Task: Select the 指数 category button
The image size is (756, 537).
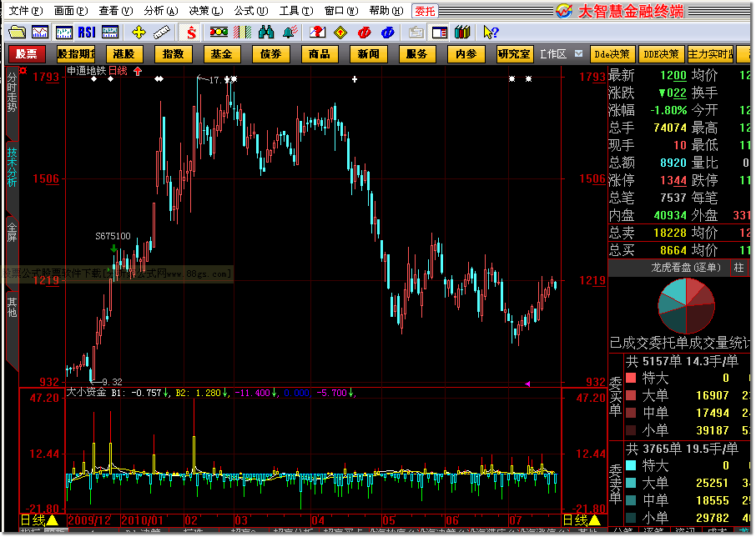Action: pos(174,54)
